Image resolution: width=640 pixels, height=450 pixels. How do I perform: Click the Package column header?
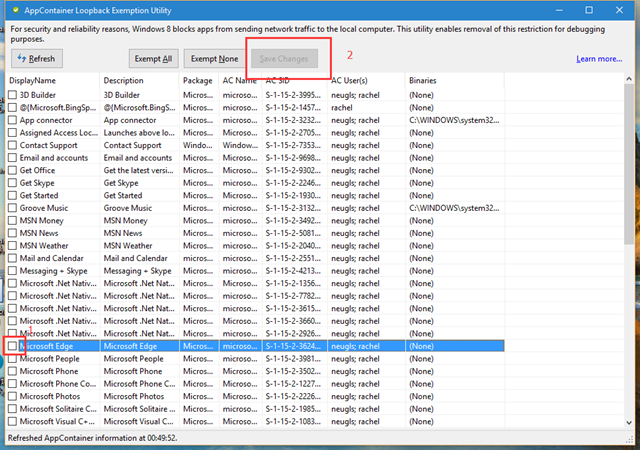(x=199, y=80)
